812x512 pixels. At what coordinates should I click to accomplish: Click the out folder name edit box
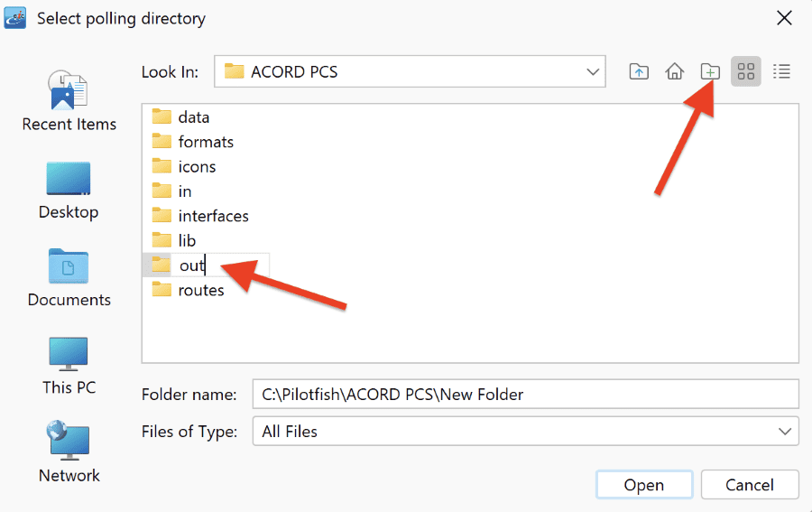(x=221, y=265)
